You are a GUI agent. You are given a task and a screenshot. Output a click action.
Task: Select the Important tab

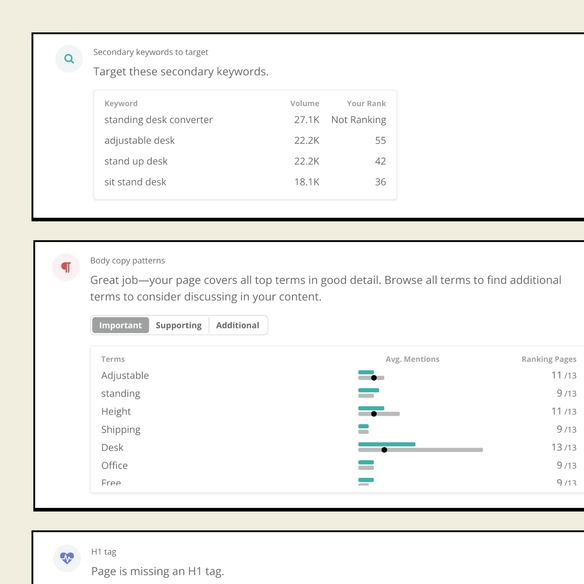click(x=120, y=325)
